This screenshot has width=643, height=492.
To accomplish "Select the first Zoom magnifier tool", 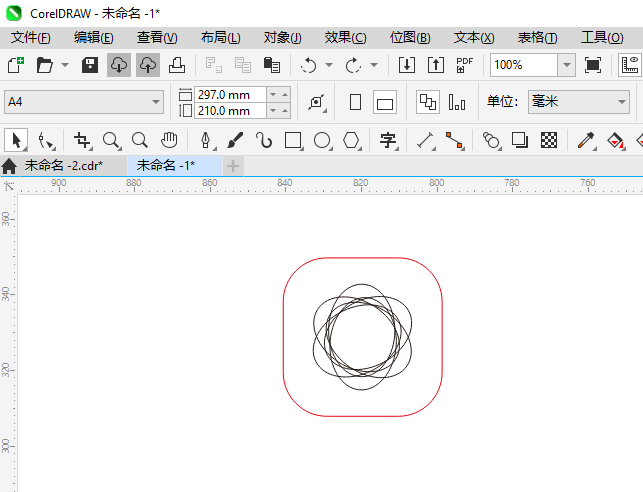I will point(112,140).
